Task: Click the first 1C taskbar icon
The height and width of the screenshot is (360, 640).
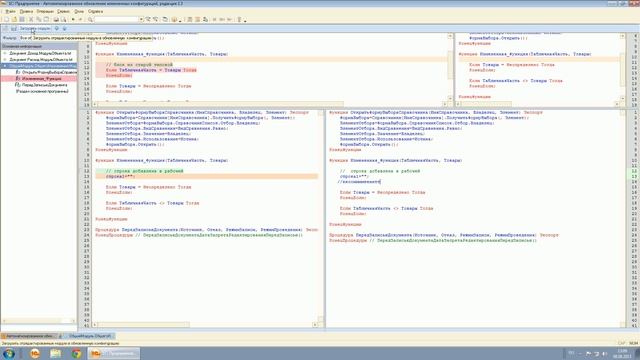Action: (x=35, y=353)
